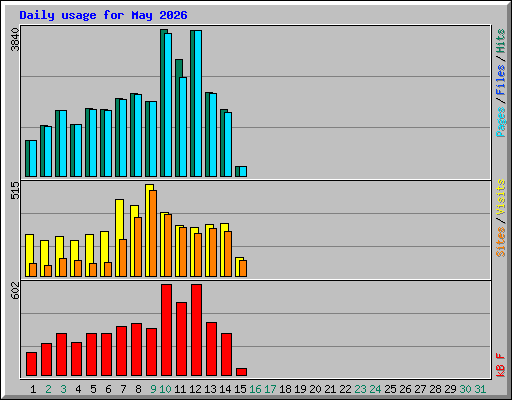The height and width of the screenshot is (400, 512).
Task: Click the day 12 cyan hits bar
Action: click(x=198, y=103)
